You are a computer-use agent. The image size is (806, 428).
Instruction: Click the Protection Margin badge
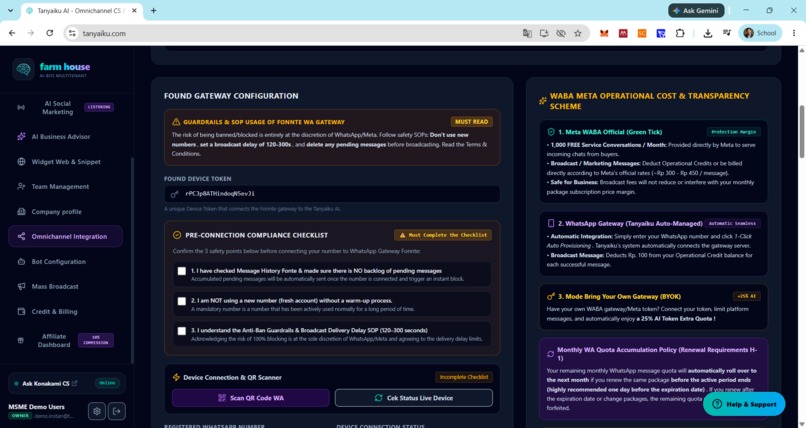pos(734,132)
